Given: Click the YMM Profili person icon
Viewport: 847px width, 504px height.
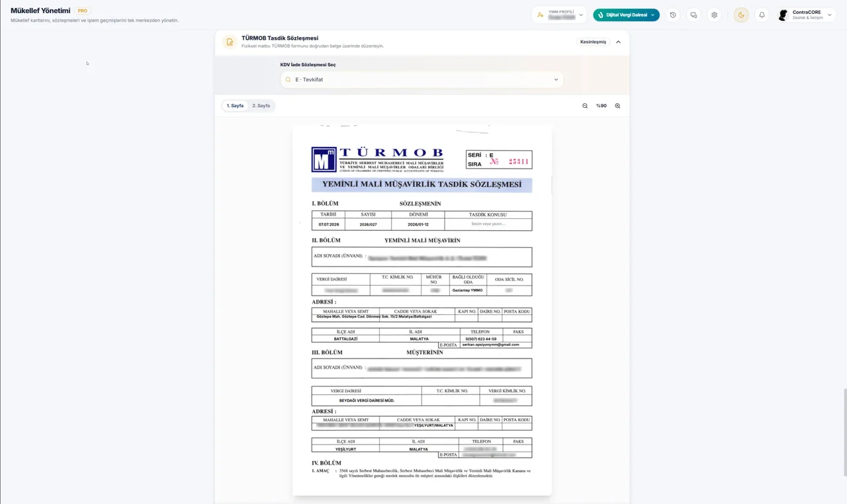Looking at the screenshot, I should click(541, 15).
